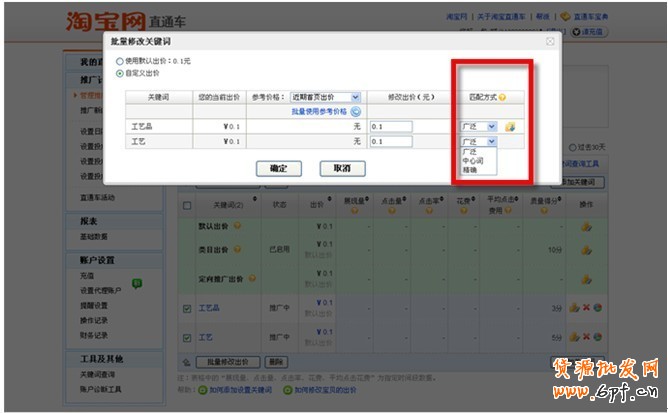Image resolution: width=668 pixels, height=413 pixels.
Task: Close the 批量修改关键词 dialog
Action: coord(550,41)
